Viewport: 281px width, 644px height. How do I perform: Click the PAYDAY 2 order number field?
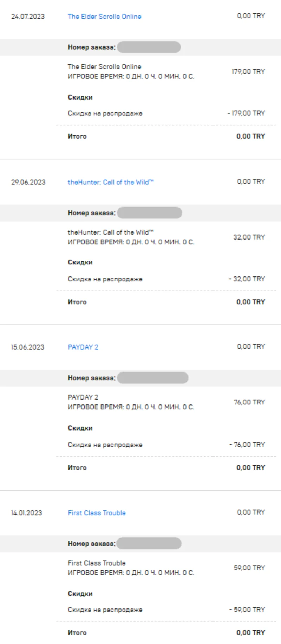pyautogui.click(x=152, y=378)
